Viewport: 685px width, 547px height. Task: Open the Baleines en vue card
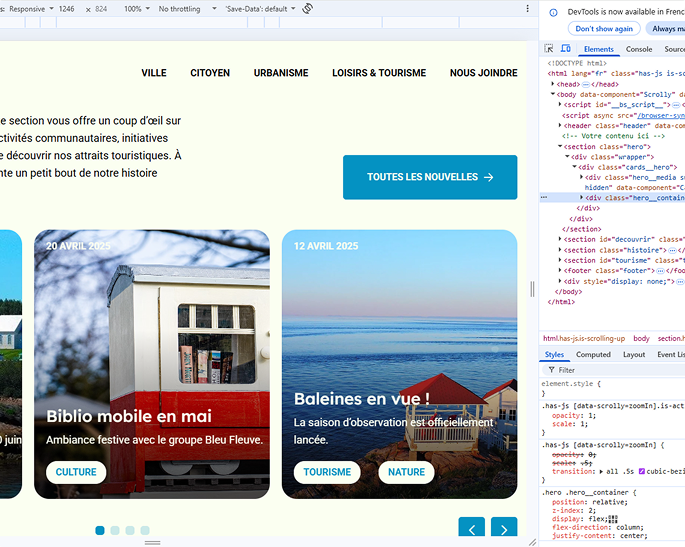click(x=399, y=364)
